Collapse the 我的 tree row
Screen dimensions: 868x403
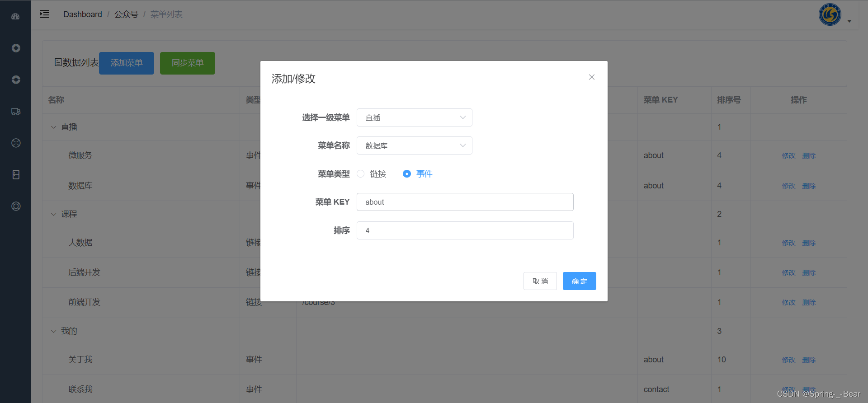(x=54, y=331)
